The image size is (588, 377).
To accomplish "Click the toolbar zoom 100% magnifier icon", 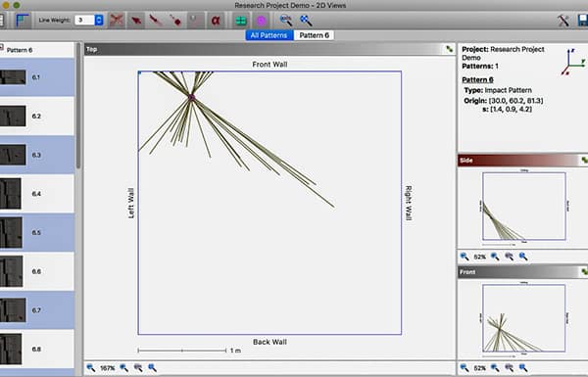I will [286, 20].
